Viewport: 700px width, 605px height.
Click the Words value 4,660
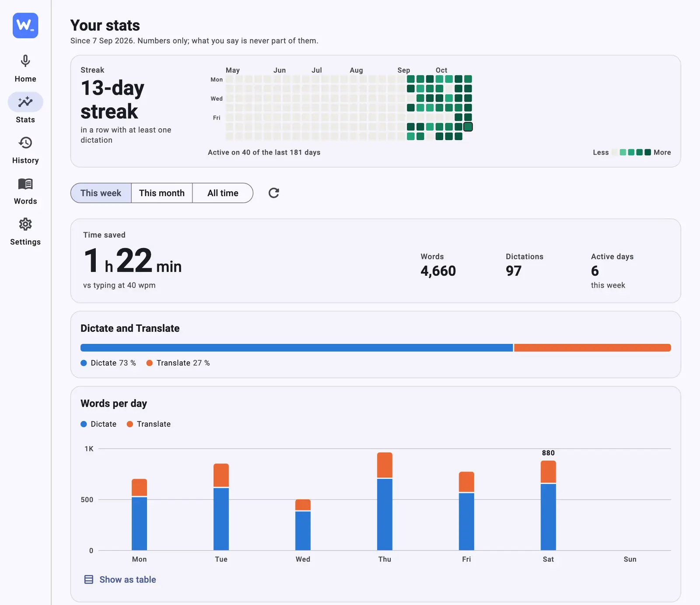point(438,271)
